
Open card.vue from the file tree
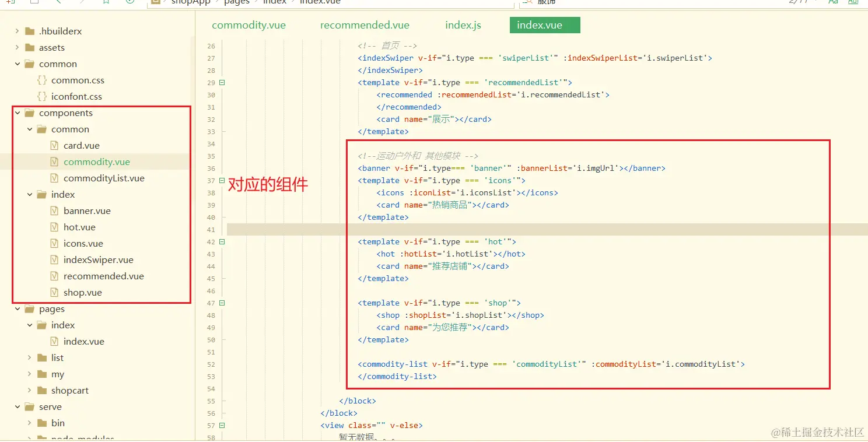pyautogui.click(x=82, y=146)
